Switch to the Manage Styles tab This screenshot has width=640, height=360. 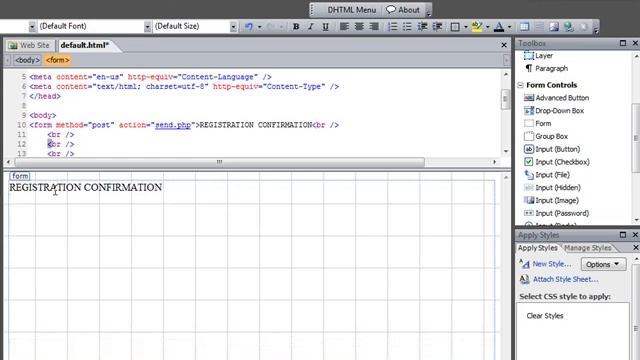pyautogui.click(x=587, y=248)
